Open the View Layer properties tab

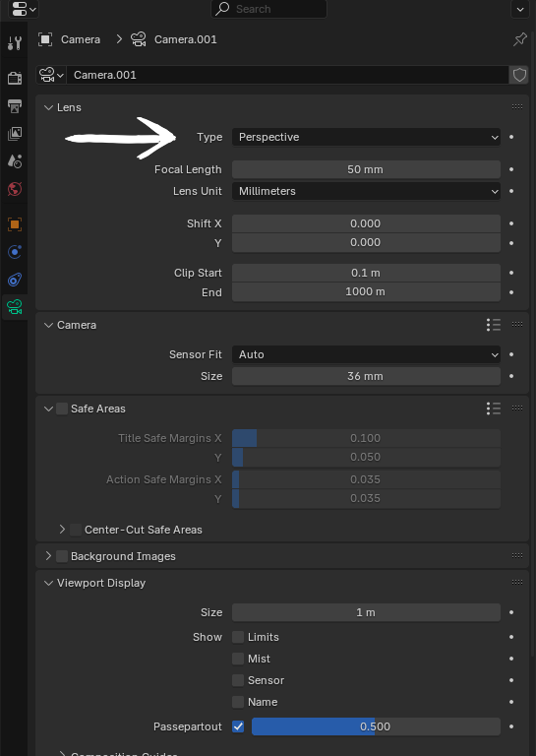pyautogui.click(x=15, y=134)
